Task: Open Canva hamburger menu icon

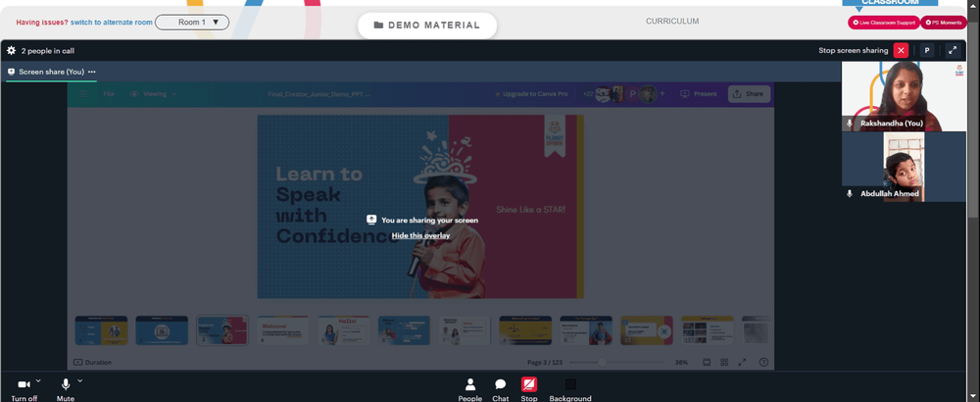Action: pos(83,94)
